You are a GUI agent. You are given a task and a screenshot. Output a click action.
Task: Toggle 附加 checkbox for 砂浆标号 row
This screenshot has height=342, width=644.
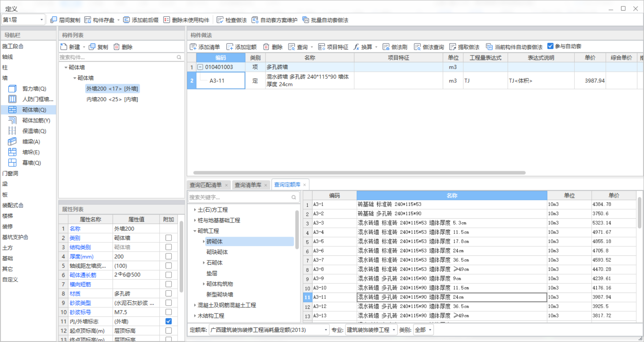168,312
